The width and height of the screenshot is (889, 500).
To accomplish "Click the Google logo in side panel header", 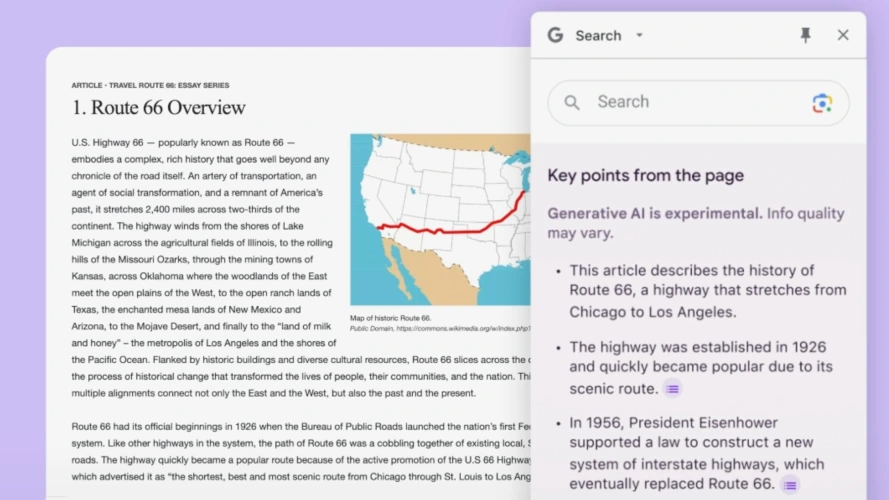I will click(555, 35).
